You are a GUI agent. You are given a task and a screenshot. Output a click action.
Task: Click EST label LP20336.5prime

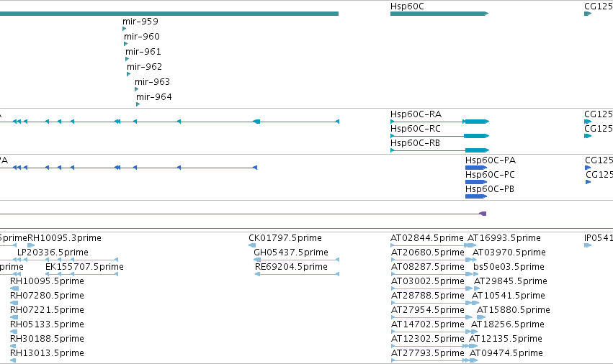(53, 252)
